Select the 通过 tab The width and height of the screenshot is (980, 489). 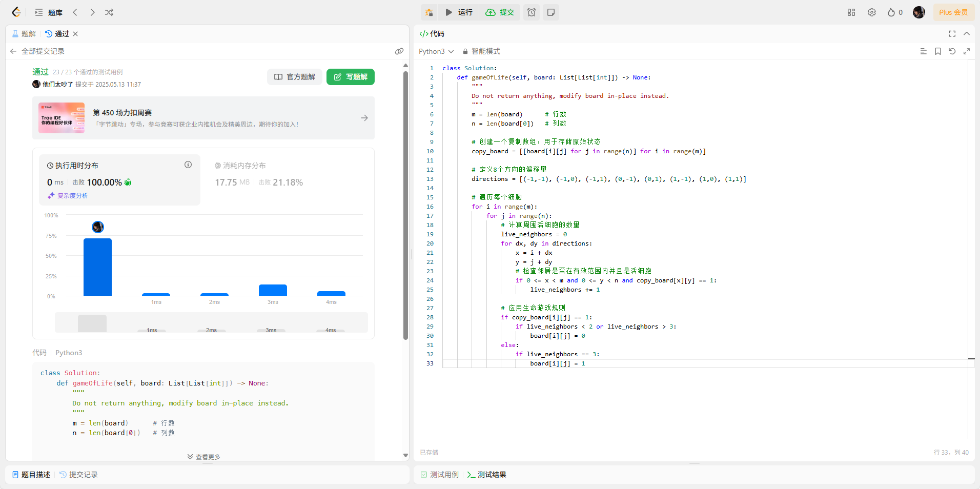coord(57,34)
